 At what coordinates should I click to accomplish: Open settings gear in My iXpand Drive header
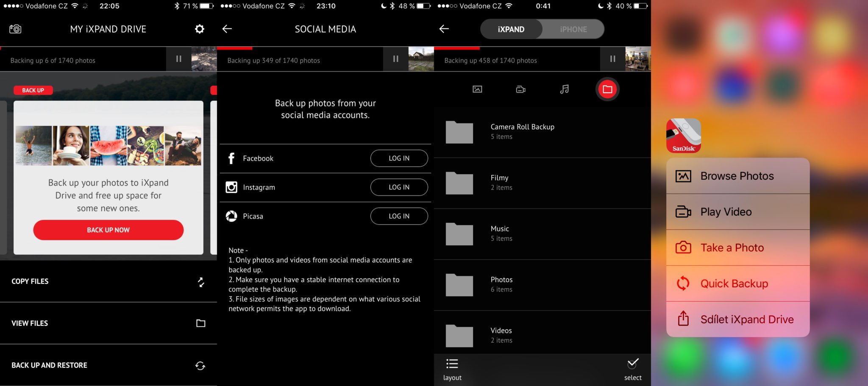click(199, 29)
